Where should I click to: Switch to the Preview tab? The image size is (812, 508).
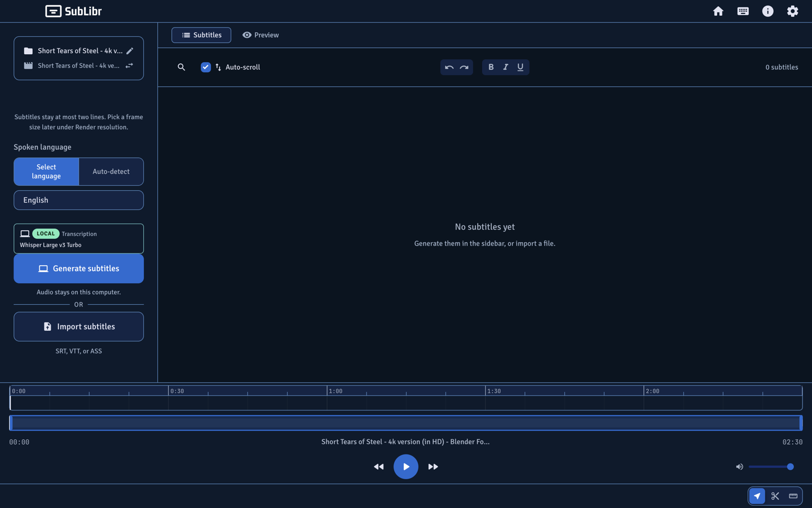261,35
